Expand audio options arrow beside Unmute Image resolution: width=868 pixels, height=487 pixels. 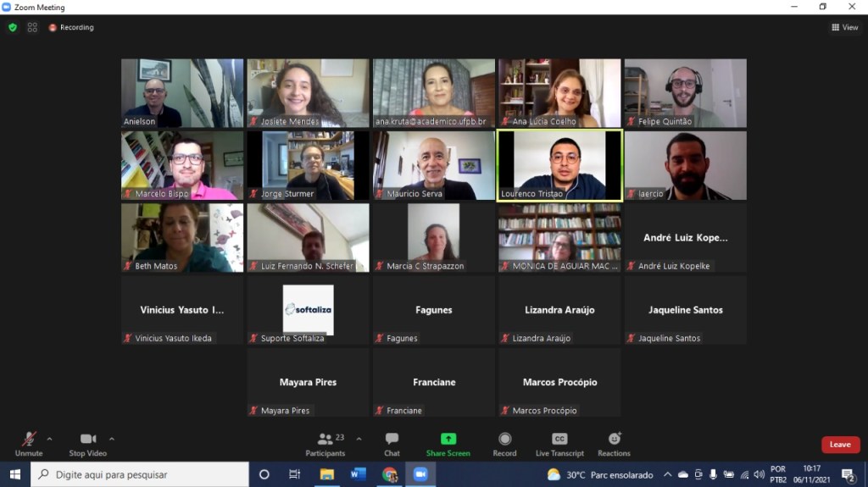pos(49,439)
